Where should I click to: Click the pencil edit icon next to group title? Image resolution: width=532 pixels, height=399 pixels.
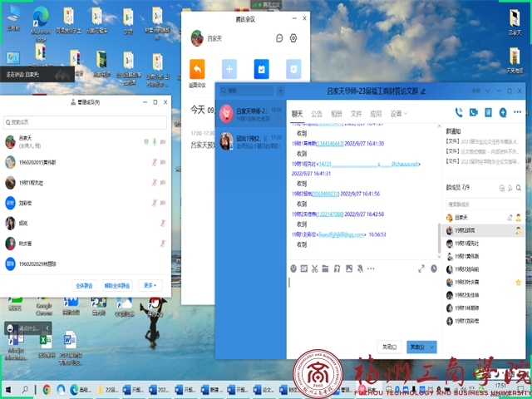pos(423,91)
